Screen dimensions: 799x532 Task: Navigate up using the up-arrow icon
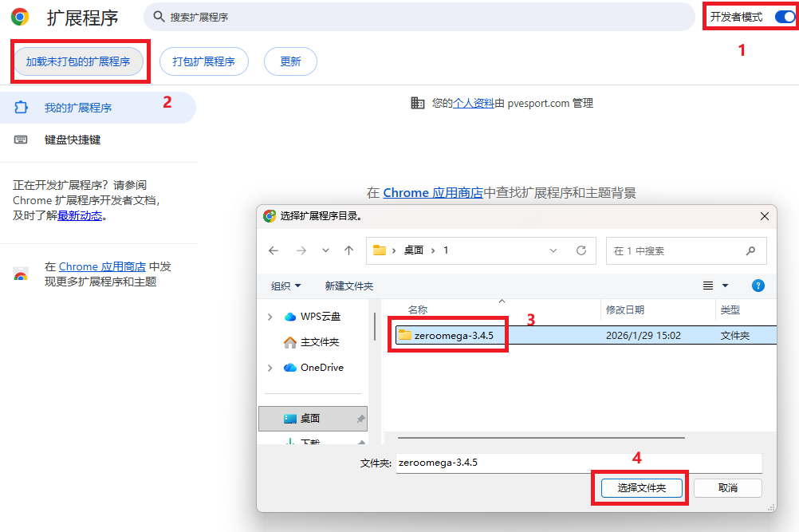pyautogui.click(x=348, y=250)
